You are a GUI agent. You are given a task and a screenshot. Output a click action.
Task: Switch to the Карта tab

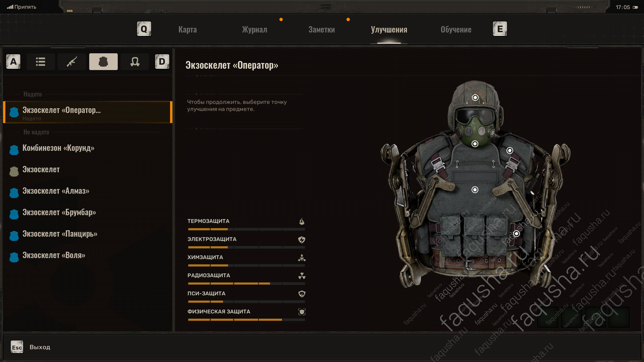[x=187, y=29]
